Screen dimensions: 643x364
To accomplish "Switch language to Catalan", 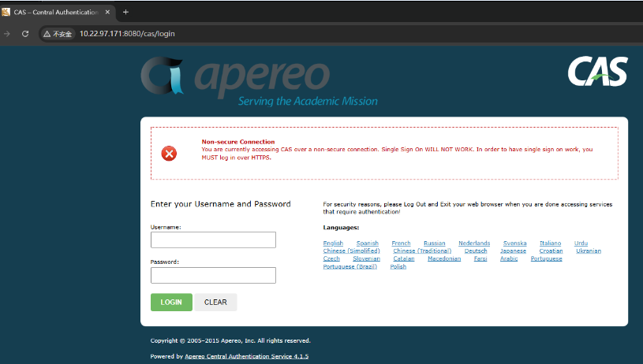I will click(x=403, y=258).
